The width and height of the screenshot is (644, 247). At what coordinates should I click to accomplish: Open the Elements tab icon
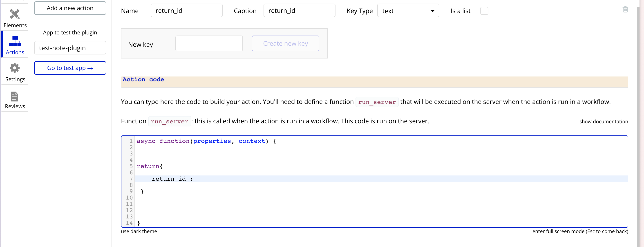click(x=15, y=14)
